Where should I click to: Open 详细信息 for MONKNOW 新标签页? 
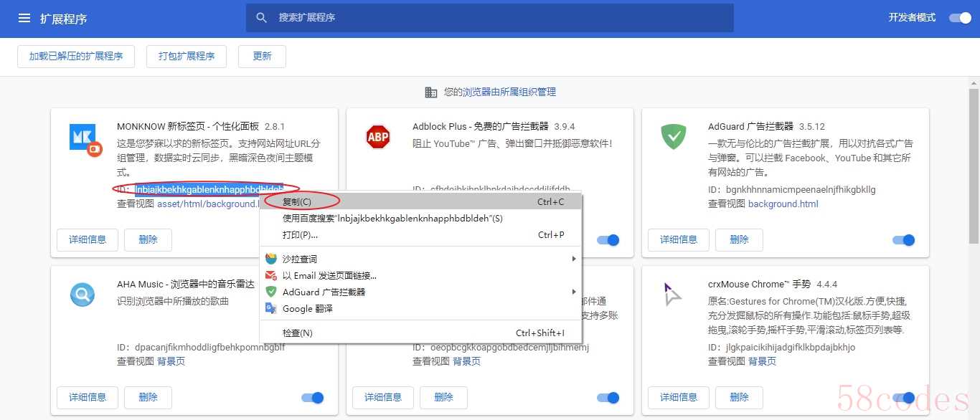coord(88,239)
